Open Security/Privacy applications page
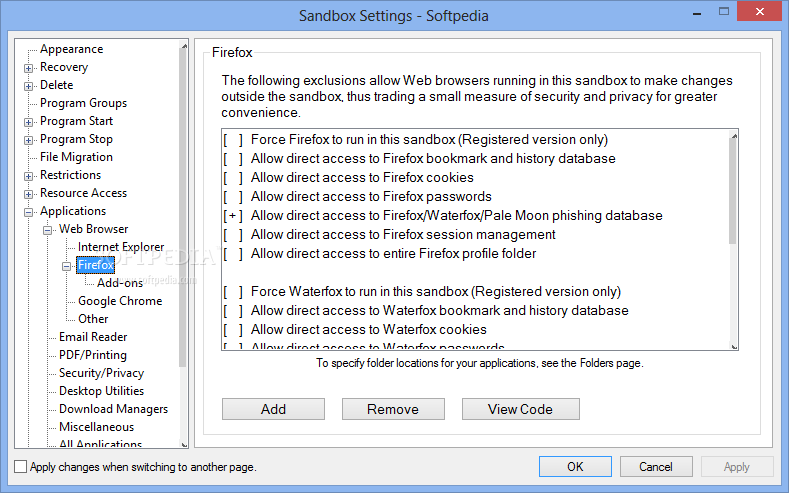The width and height of the screenshot is (789, 493). (x=102, y=373)
